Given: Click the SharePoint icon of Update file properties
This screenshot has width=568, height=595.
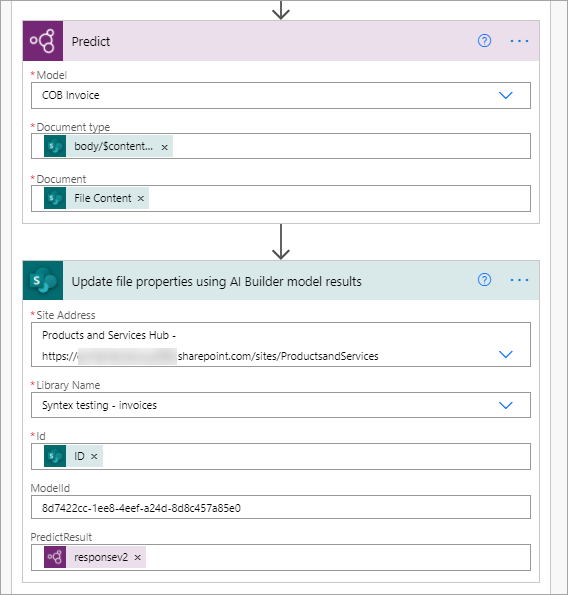Looking at the screenshot, I should point(43,280).
